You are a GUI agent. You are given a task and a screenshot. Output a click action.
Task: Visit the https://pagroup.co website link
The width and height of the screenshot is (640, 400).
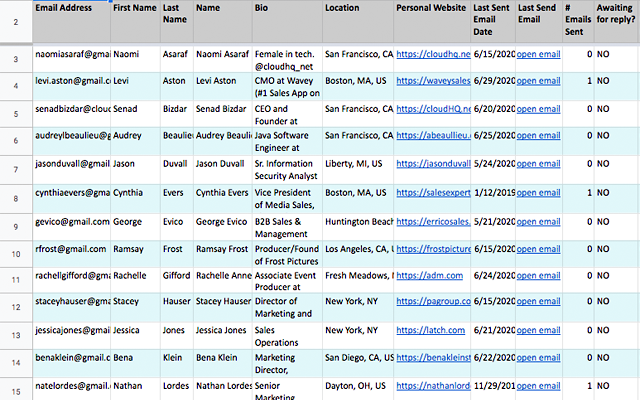click(x=433, y=301)
